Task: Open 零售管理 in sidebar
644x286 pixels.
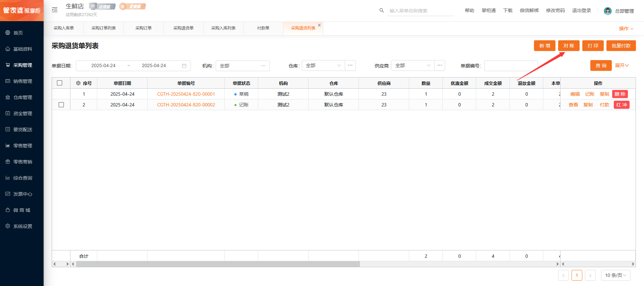Action: (x=22, y=145)
